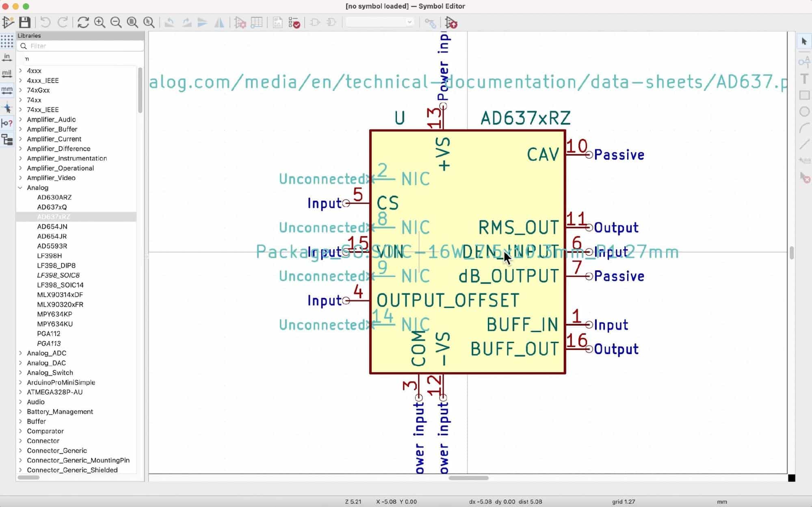Select the add text tool

point(804,78)
